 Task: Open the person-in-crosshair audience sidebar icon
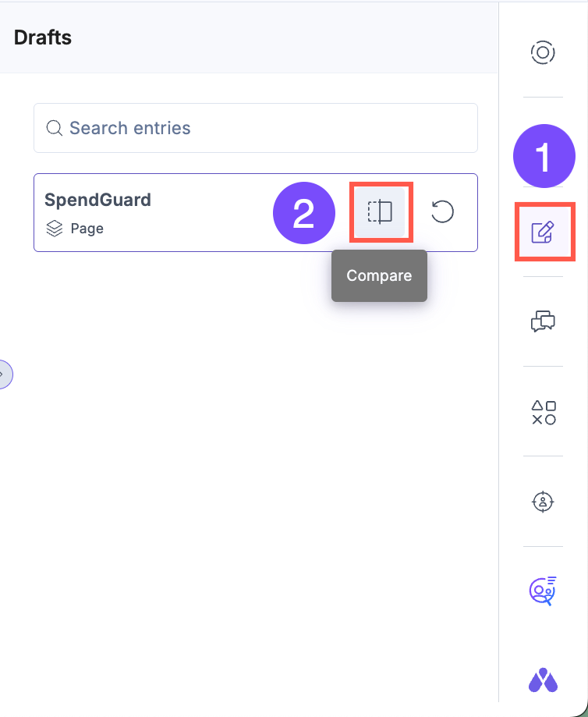[x=543, y=502]
